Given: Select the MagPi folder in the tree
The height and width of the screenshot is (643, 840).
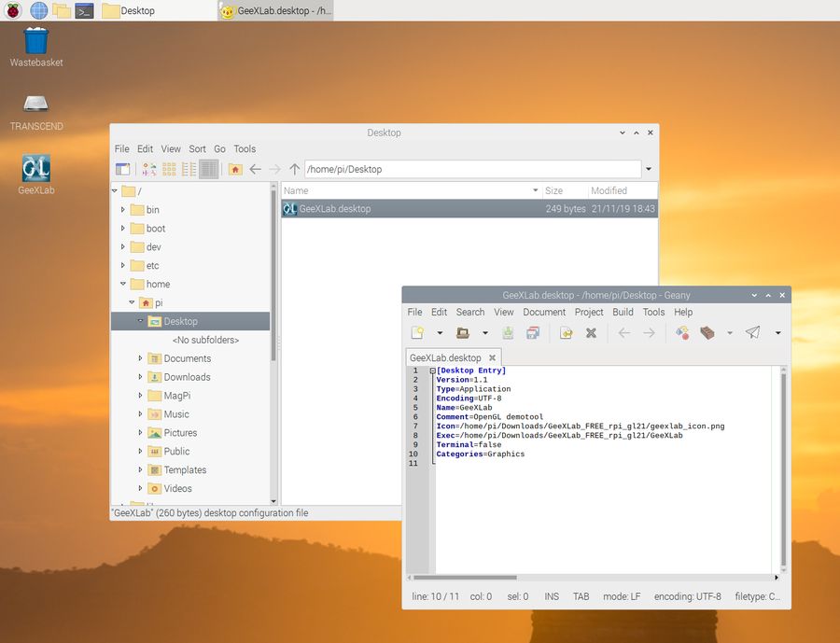Looking at the screenshot, I should (x=176, y=396).
